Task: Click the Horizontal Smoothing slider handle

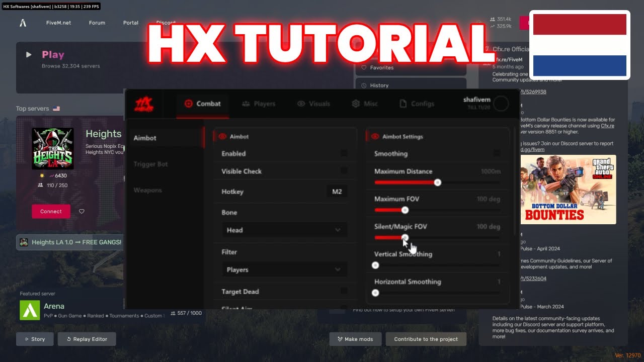Action: [375, 293]
